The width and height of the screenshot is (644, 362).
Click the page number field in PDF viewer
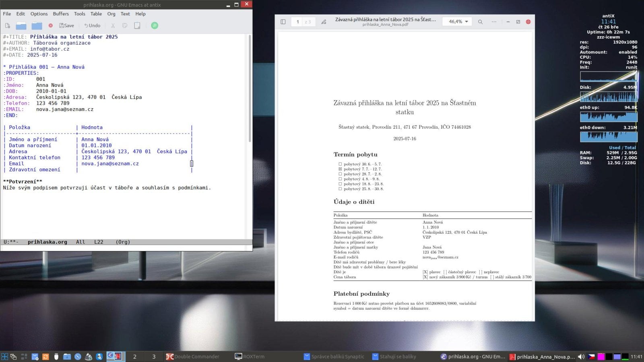click(x=298, y=22)
